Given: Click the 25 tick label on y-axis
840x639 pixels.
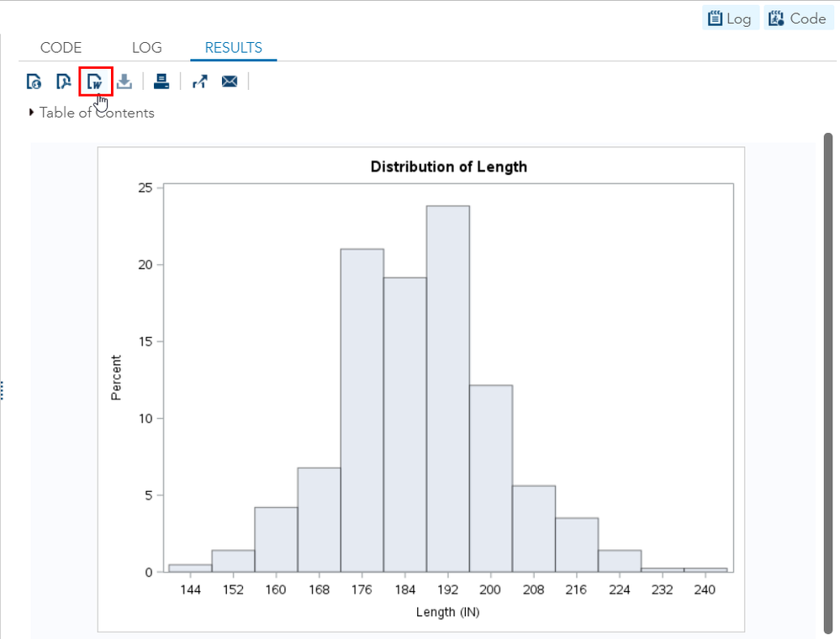Looking at the screenshot, I should click(145, 187).
